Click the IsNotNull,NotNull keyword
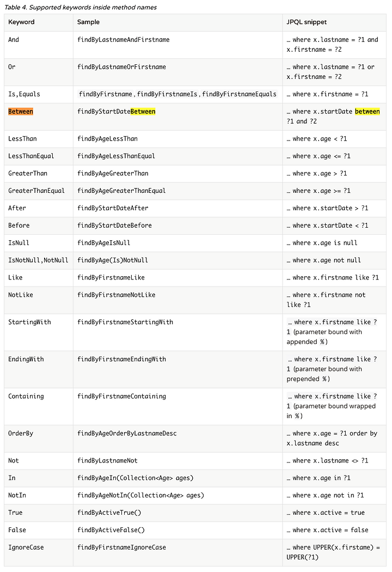 [38, 260]
